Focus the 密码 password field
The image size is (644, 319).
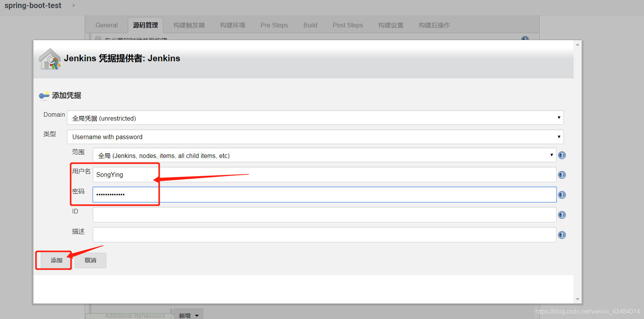[x=325, y=195]
